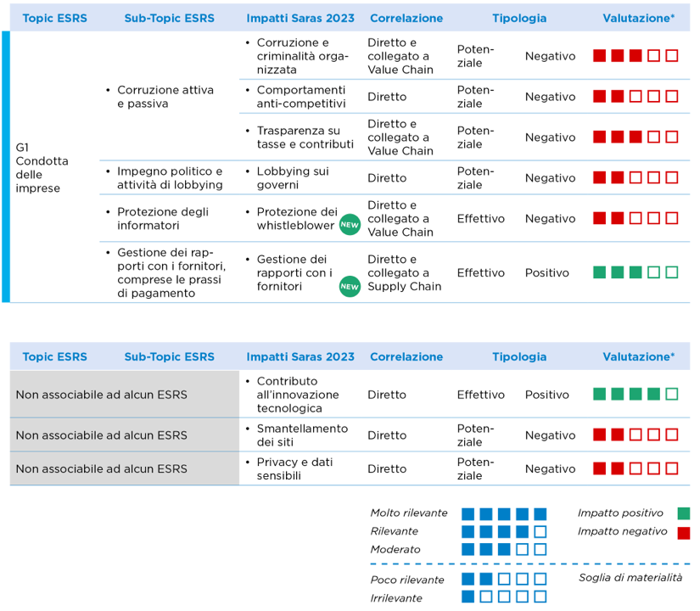Click the rating squares in the Smantellamento dei siti row

(x=636, y=435)
